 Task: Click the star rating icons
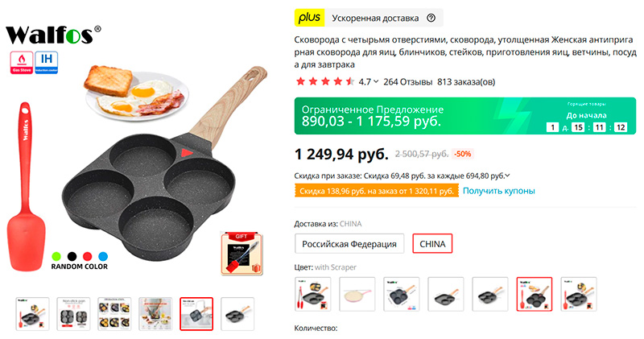(325, 82)
